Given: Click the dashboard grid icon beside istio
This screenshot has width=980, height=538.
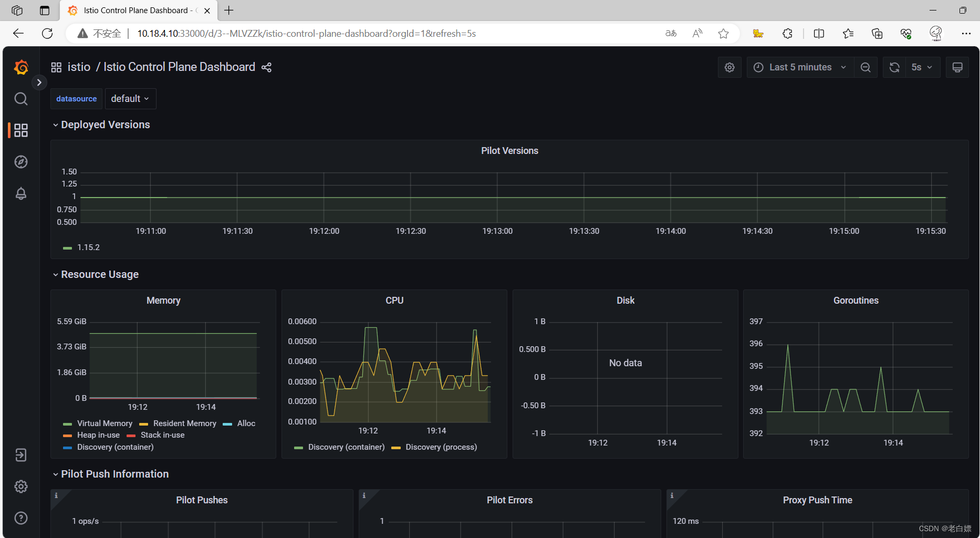Looking at the screenshot, I should coord(56,67).
